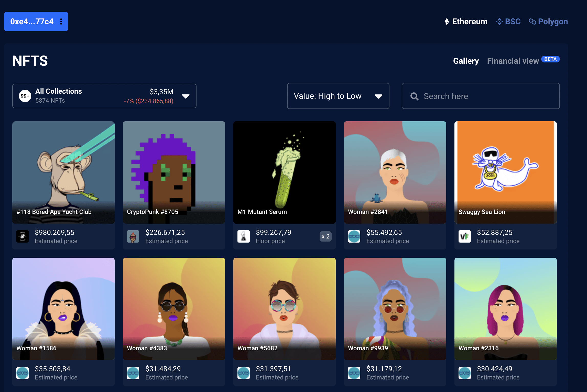This screenshot has width=587, height=392.
Task: Click the CryptoPunks collection avatar icon
Action: 133,236
